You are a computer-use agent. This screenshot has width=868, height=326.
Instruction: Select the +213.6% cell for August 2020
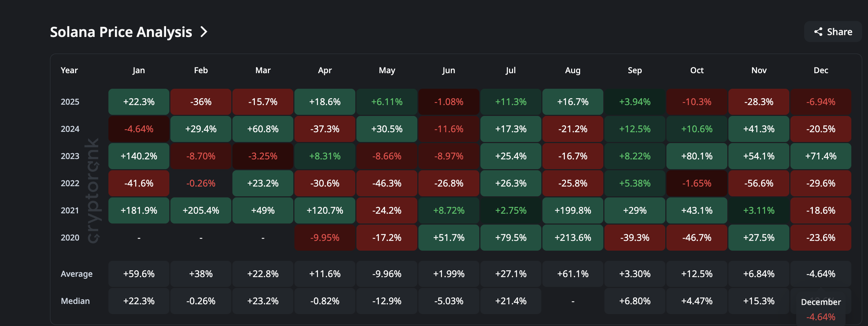[x=573, y=238]
